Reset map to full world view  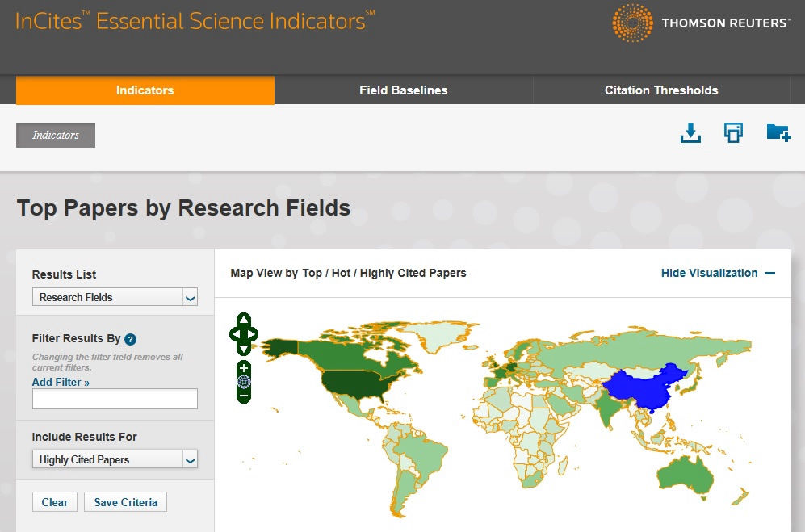point(244,382)
